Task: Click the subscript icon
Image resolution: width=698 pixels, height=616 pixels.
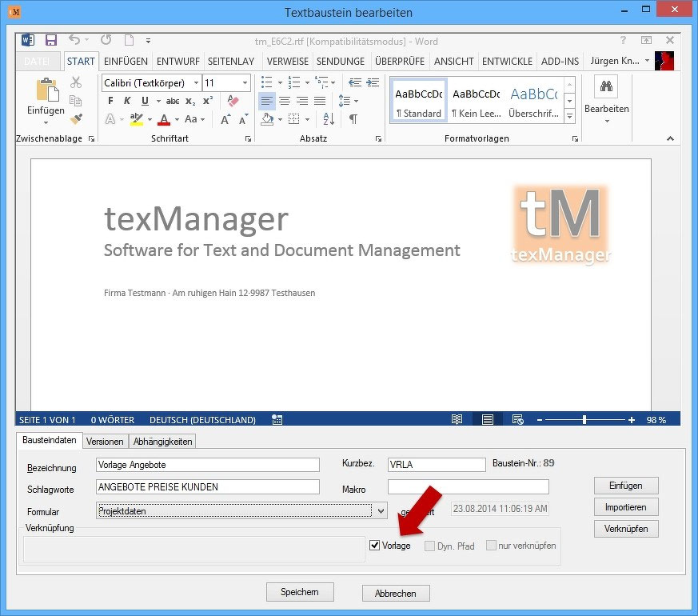Action: click(189, 100)
